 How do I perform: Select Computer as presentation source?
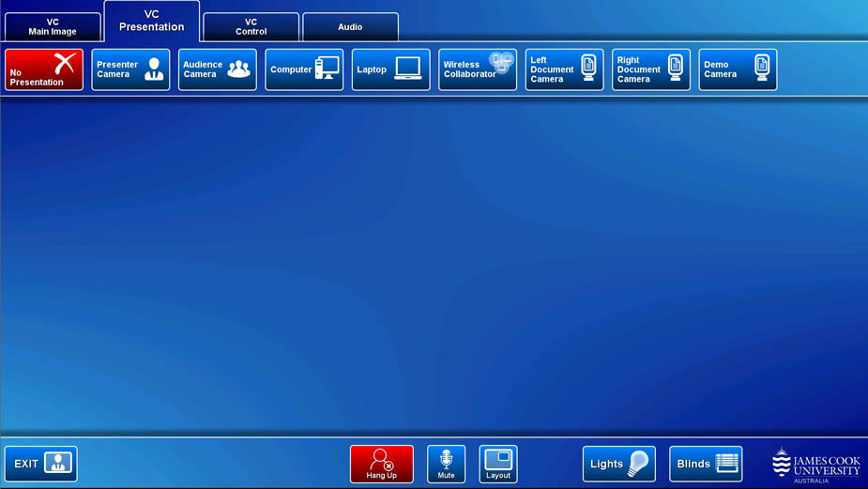[304, 69]
